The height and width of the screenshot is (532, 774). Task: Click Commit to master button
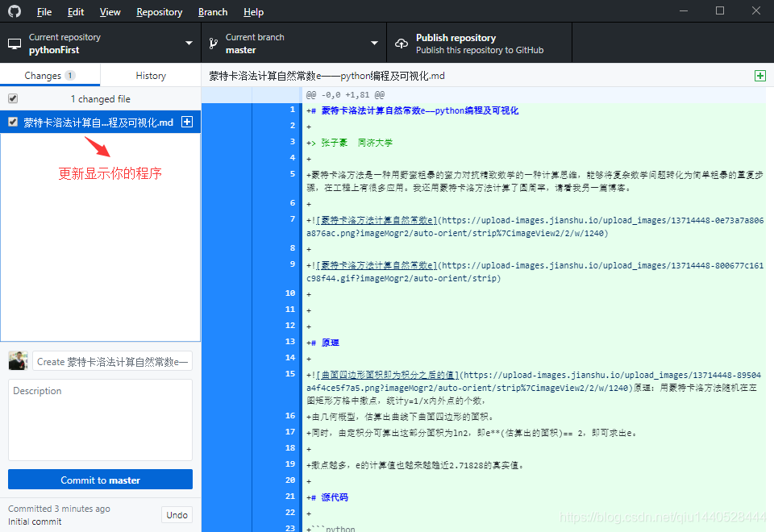[x=100, y=479]
